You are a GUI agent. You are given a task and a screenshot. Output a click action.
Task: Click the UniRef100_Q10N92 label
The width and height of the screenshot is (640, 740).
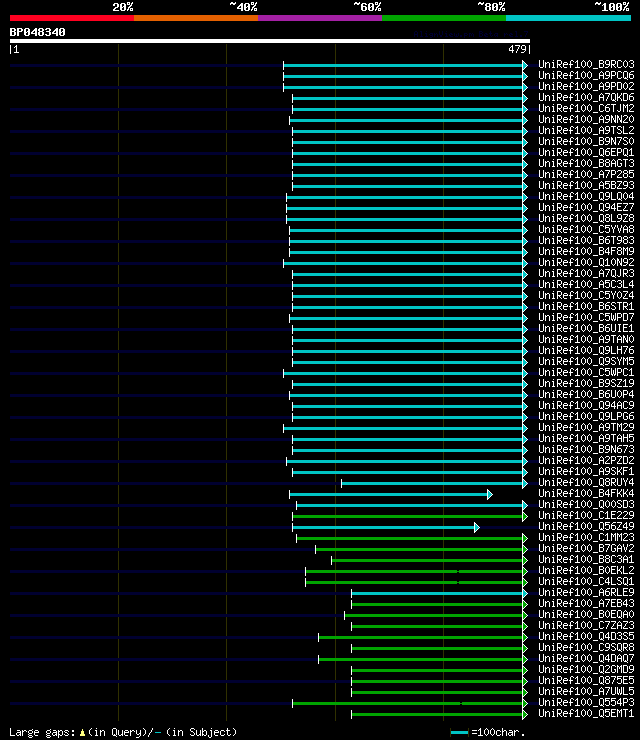(x=586, y=262)
